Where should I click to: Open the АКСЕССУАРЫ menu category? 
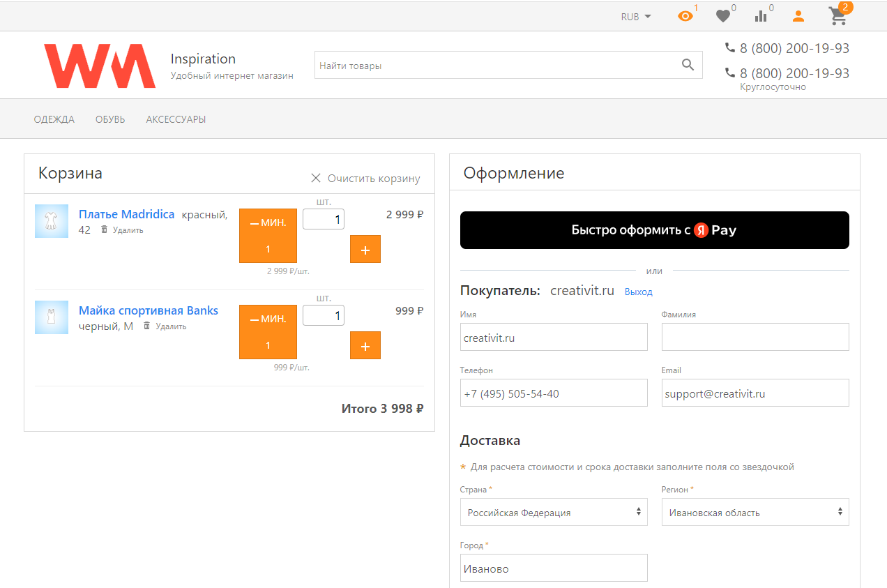[176, 119]
